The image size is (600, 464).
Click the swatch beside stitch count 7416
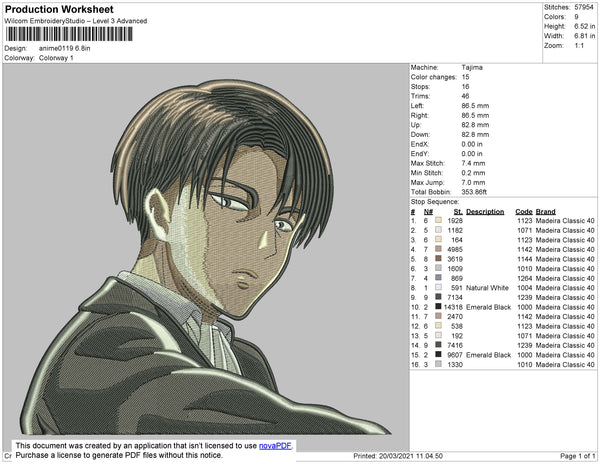(x=438, y=345)
